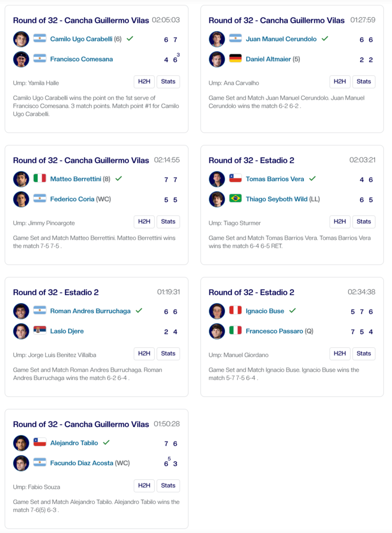Open Stats for Berrettini vs Coria match

pos(168,222)
